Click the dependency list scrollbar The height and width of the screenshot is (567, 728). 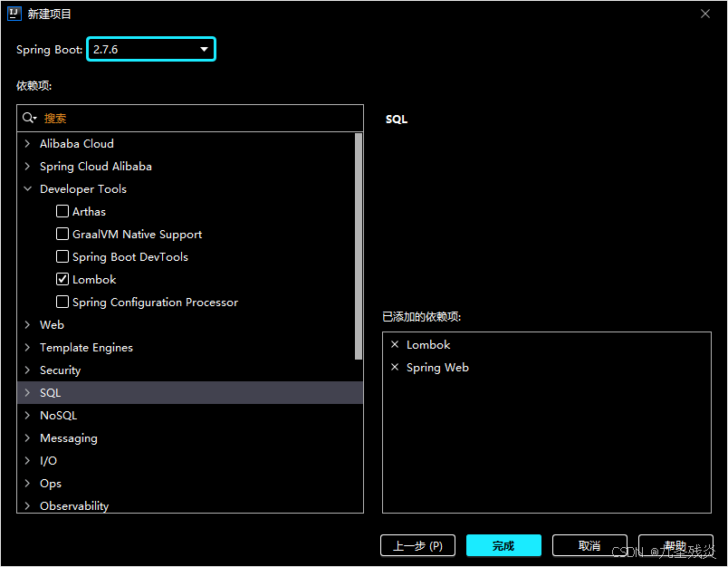[359, 246]
